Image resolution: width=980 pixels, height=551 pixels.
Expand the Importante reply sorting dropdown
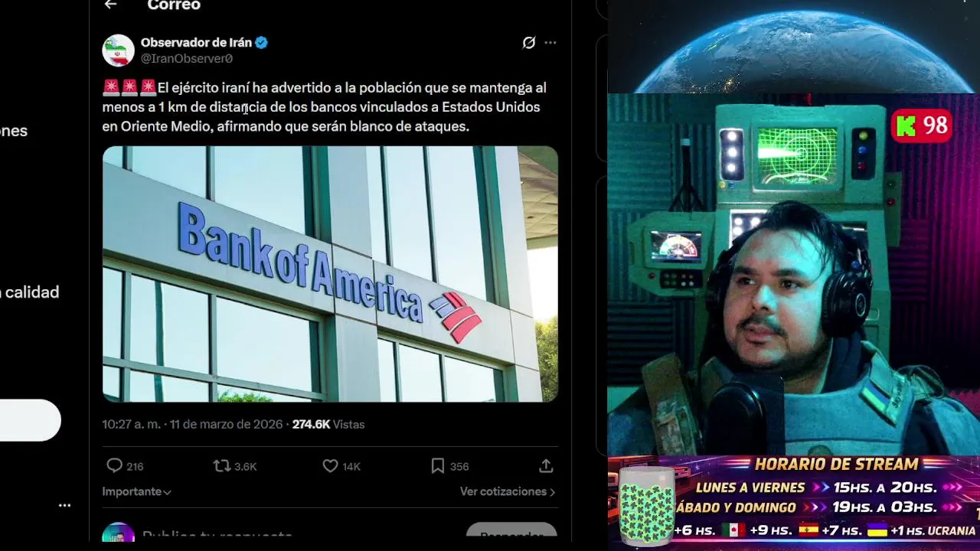click(136, 491)
